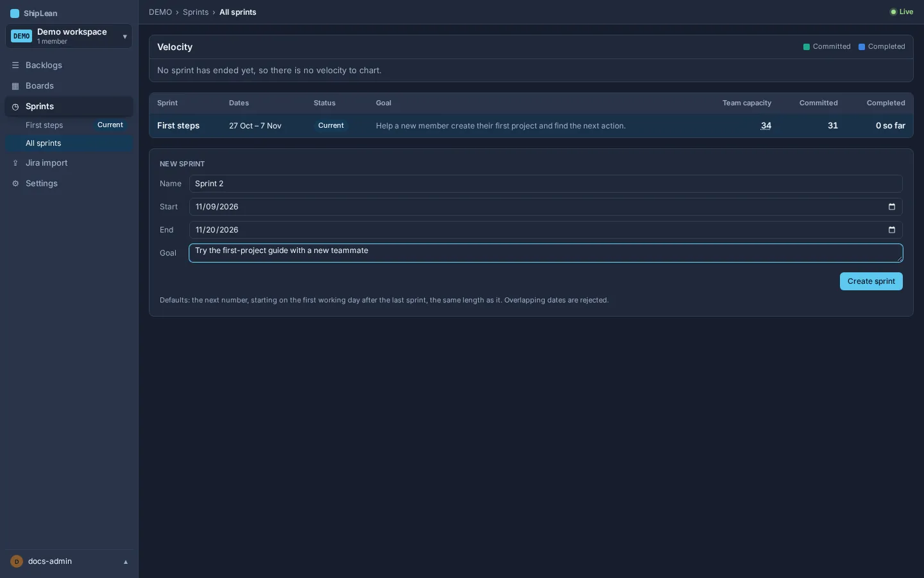The width and height of the screenshot is (924, 578).
Task: Click the Current badge beside First steps in sidebar
Action: 110,125
